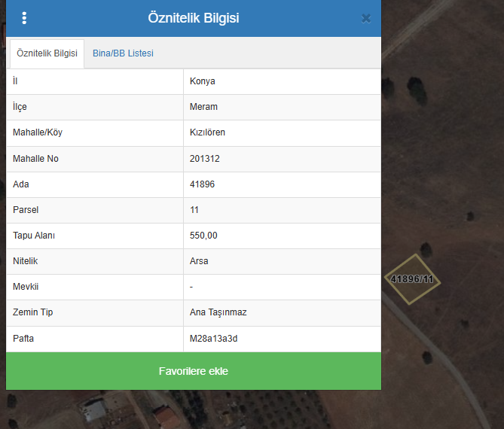Click the Meram district value
This screenshot has height=429, width=504.
click(203, 107)
